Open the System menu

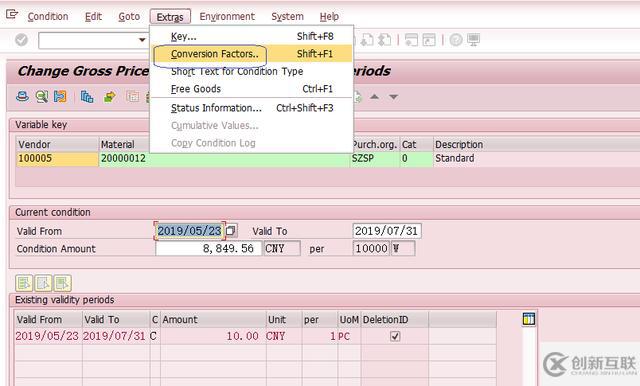(x=287, y=17)
